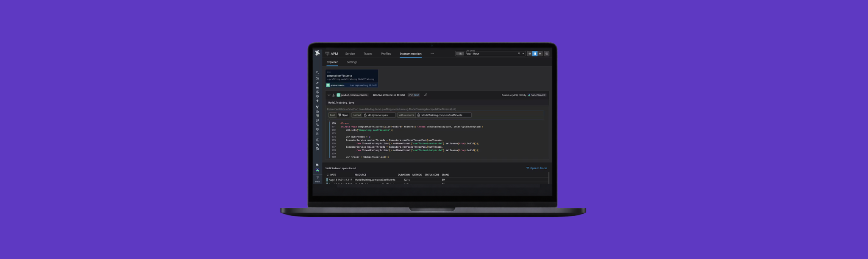Click lock icon in dd.dynamic.span field
This screenshot has width=868, height=259.
tap(365, 115)
